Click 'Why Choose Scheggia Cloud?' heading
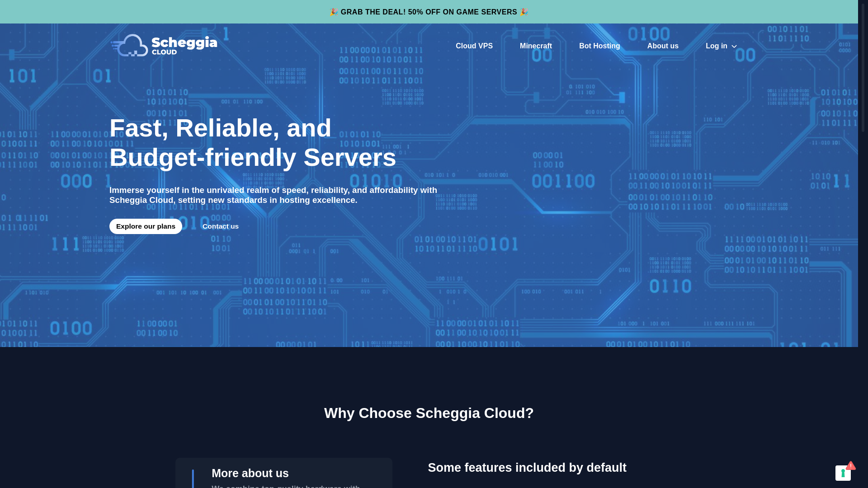868x488 pixels. click(x=429, y=413)
